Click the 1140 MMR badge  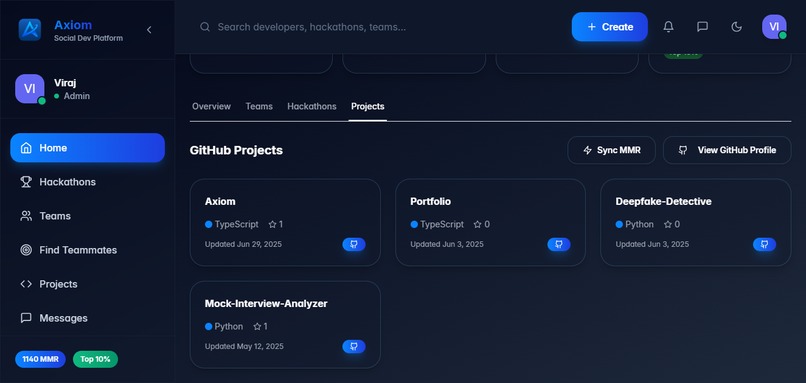point(41,359)
